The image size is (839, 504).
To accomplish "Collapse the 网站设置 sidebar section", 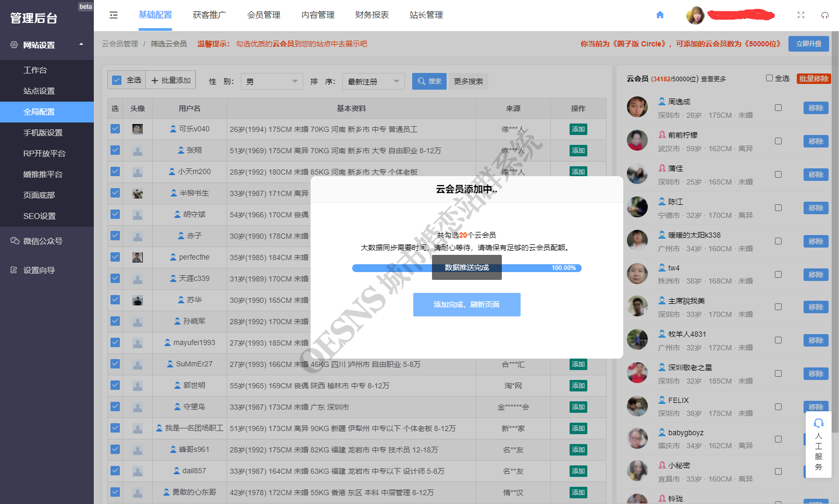I will (x=81, y=45).
